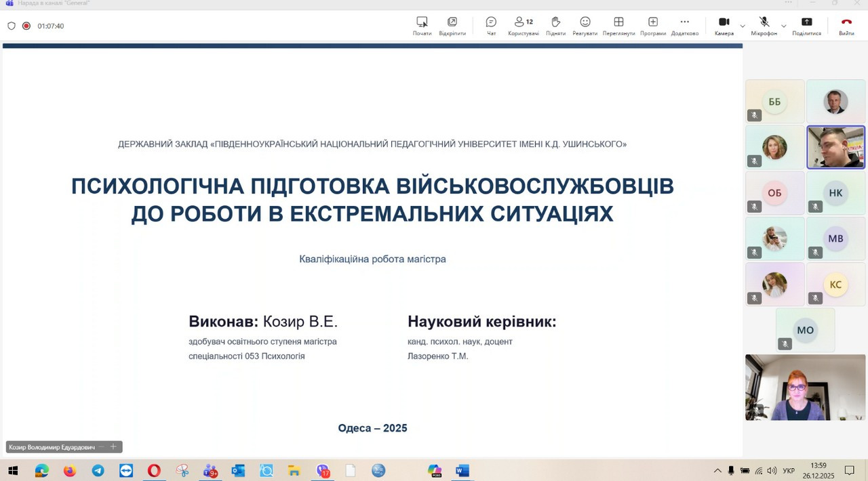
Task: Click Почати to take presentation control
Action: pos(422,26)
